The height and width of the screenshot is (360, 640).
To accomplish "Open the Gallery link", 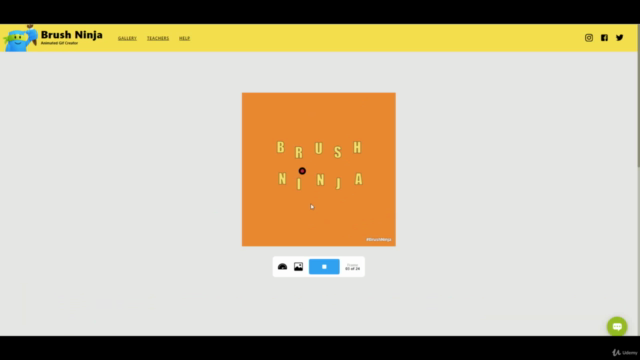I will pyautogui.click(x=127, y=38).
